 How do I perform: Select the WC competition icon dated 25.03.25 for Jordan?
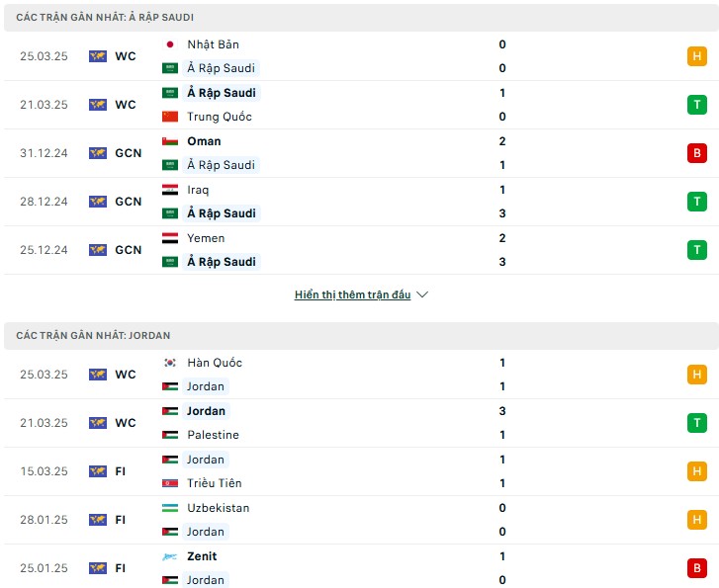[x=98, y=375]
